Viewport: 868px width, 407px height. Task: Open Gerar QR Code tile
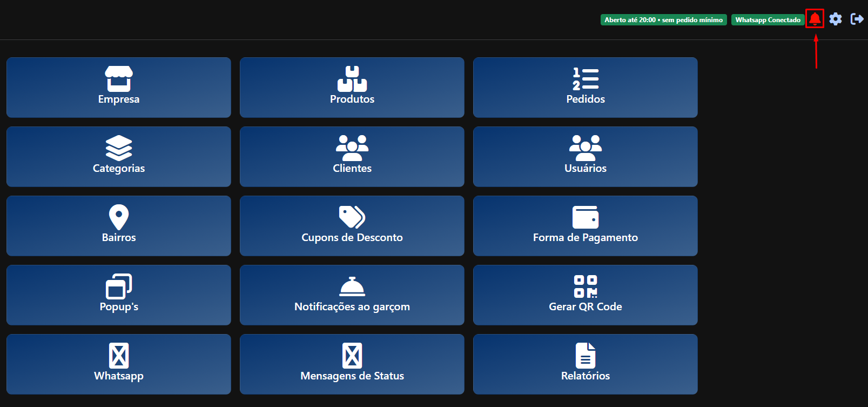(x=586, y=295)
